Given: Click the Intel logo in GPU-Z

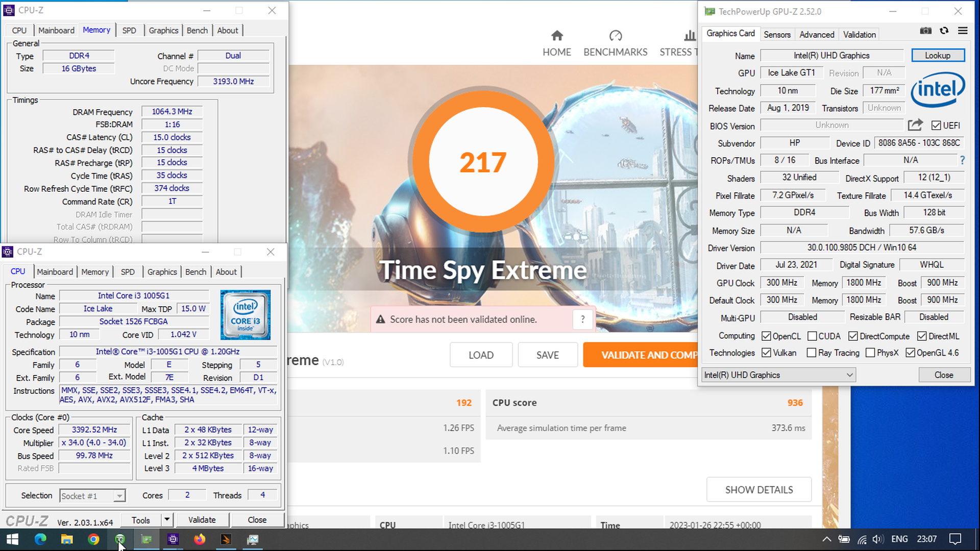Looking at the screenshot, I should [x=938, y=90].
